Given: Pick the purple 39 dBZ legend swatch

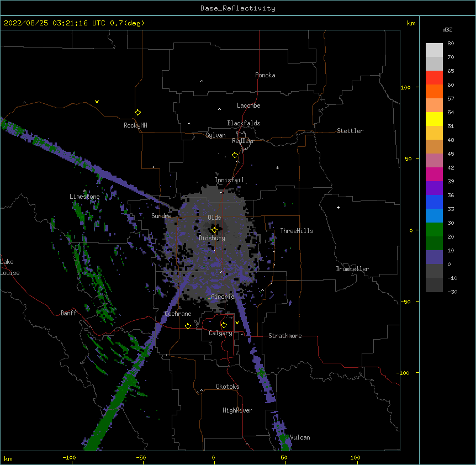Looking at the screenshot, I should point(434,188).
